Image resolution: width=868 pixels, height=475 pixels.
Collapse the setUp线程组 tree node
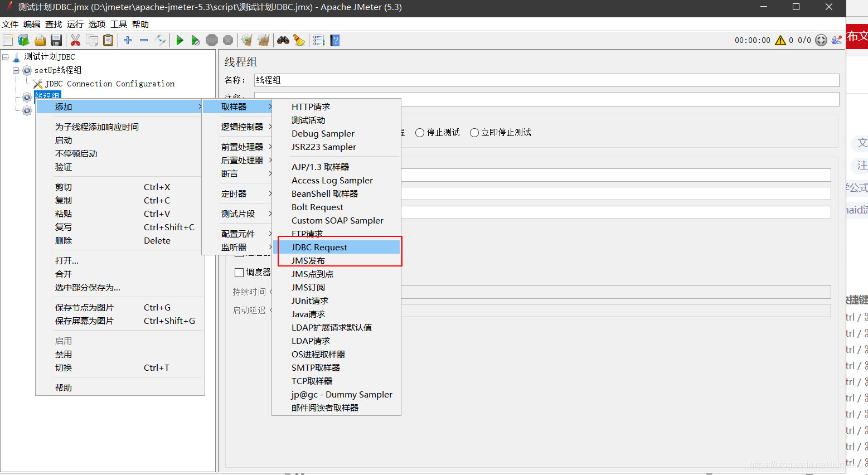coord(16,70)
